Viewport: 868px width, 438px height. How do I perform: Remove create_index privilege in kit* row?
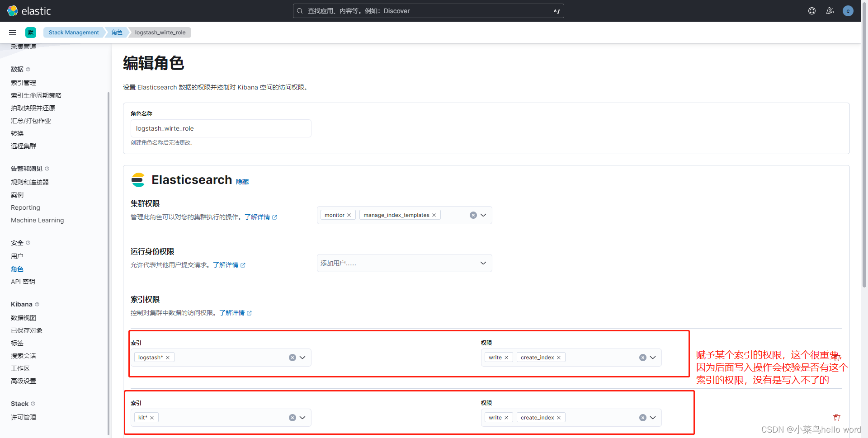click(x=559, y=418)
